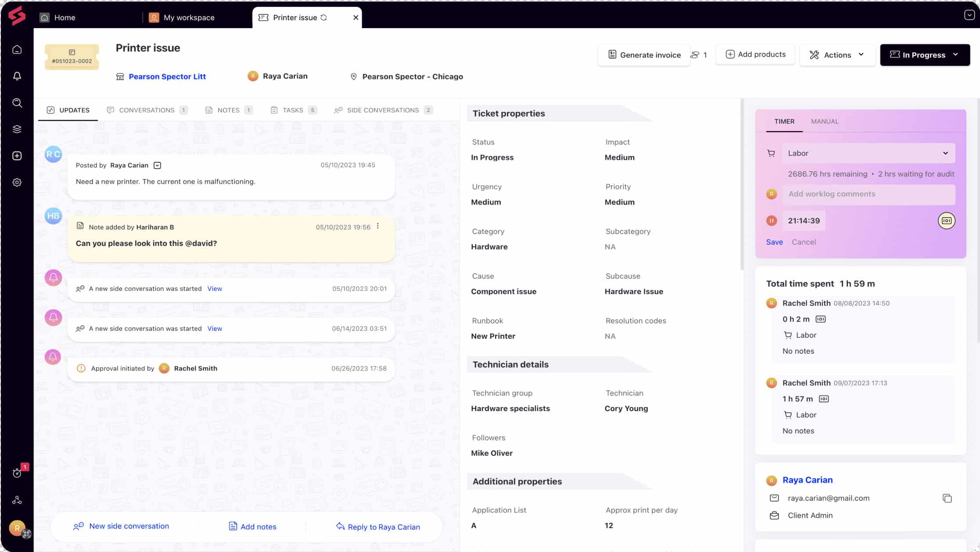Open the Actions dropdown menu
Screen dimensions: 980x552
(x=837, y=54)
